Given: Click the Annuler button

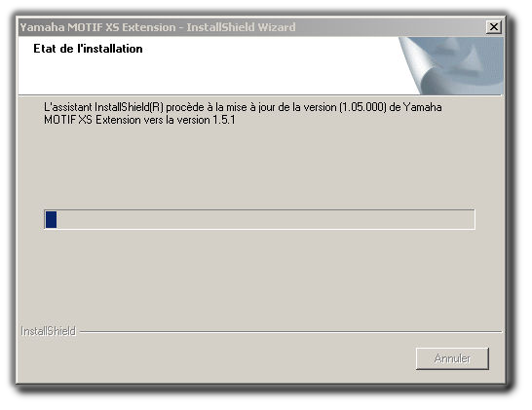Looking at the screenshot, I should [x=452, y=358].
